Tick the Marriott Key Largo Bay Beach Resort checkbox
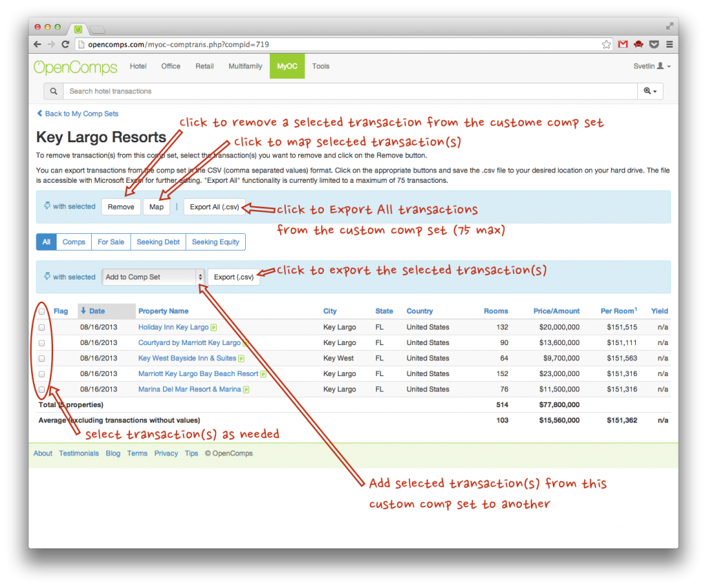 [x=42, y=374]
